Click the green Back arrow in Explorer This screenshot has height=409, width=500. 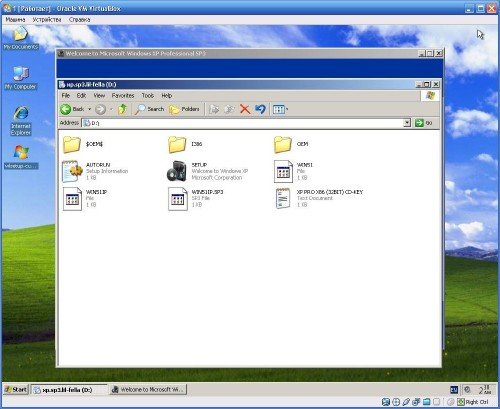point(66,109)
